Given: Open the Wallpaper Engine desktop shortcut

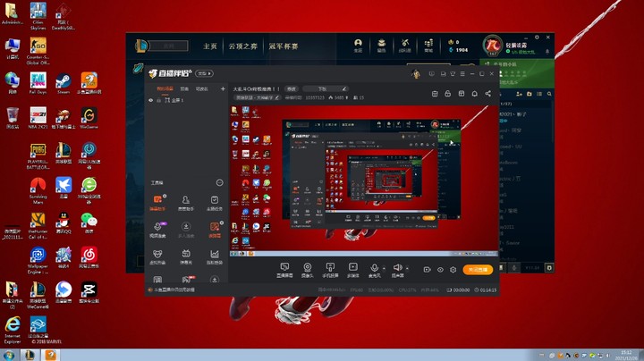Looking at the screenshot, I should (x=38, y=261).
